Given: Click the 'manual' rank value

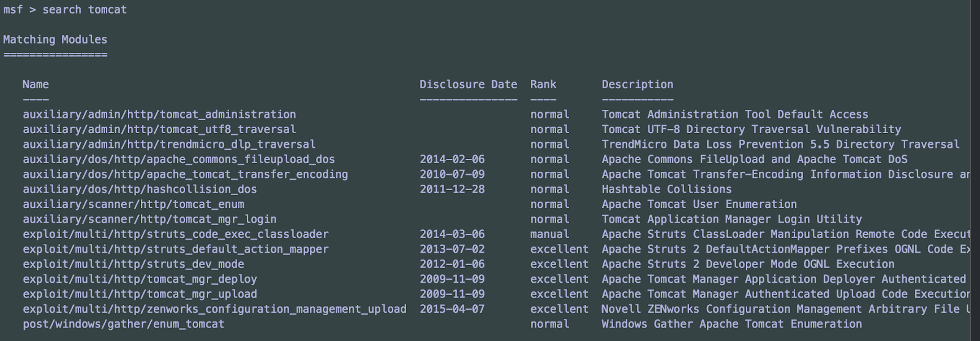Looking at the screenshot, I should tap(550, 234).
